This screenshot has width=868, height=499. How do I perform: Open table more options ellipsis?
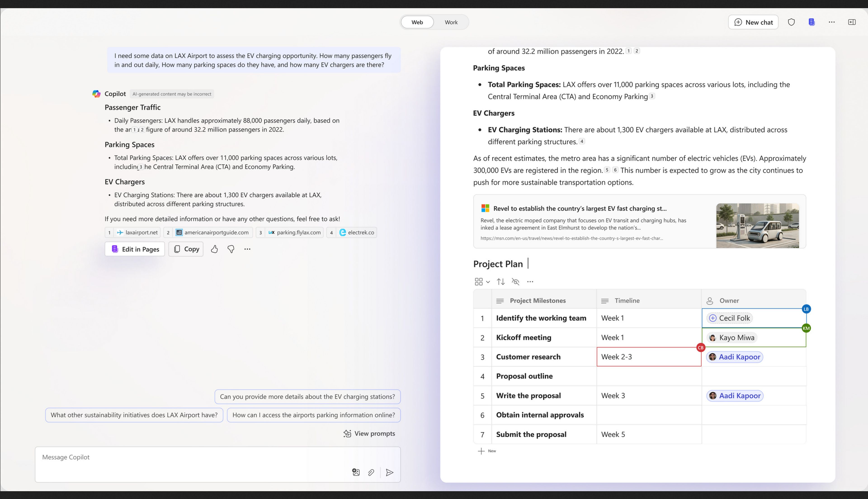tap(530, 282)
